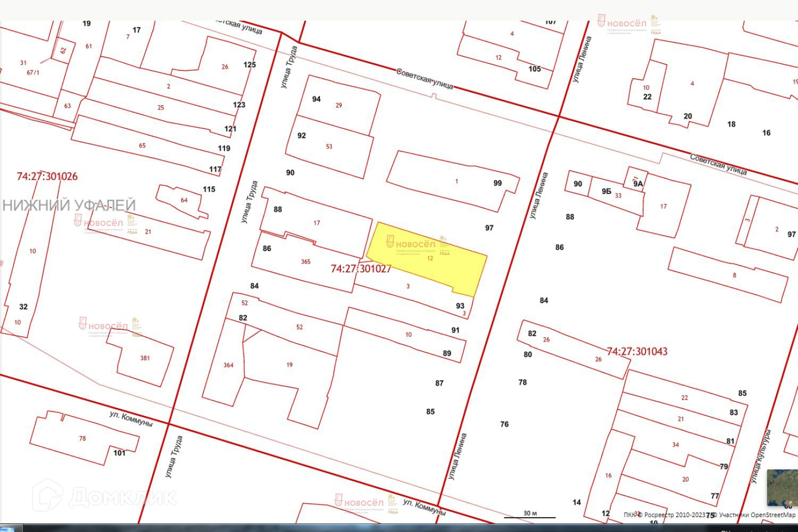Click house number 16

point(767,132)
